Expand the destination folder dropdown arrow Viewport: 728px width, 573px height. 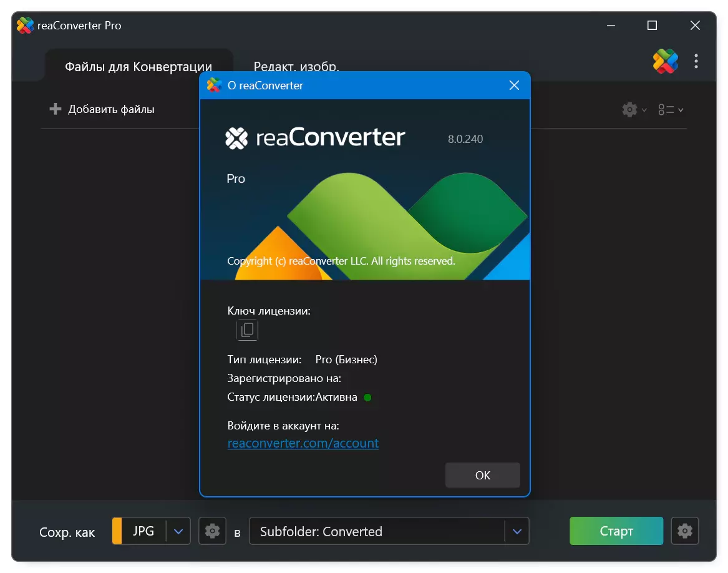[517, 531]
